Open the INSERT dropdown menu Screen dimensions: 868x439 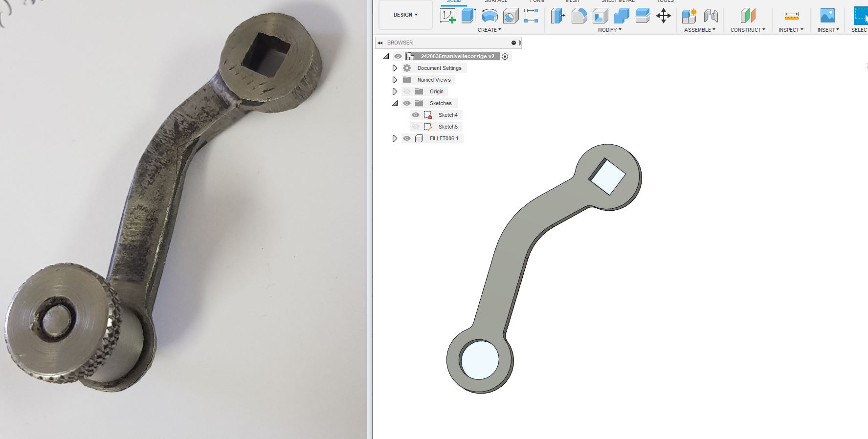tap(828, 30)
